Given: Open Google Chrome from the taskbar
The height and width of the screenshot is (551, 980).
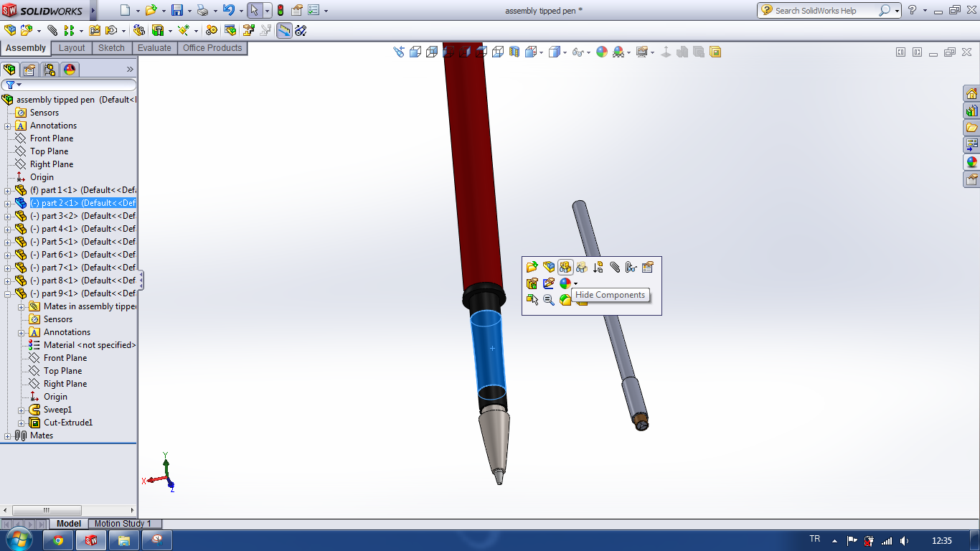Looking at the screenshot, I should [58, 540].
